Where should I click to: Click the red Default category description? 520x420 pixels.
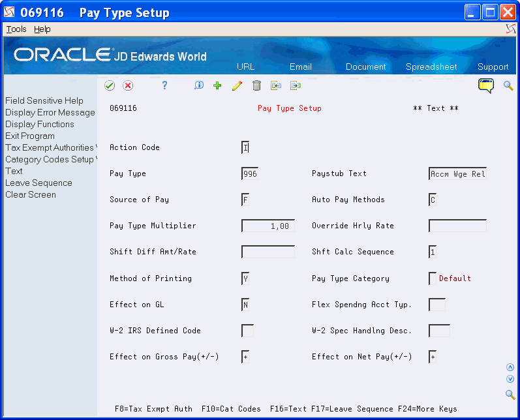click(455, 278)
